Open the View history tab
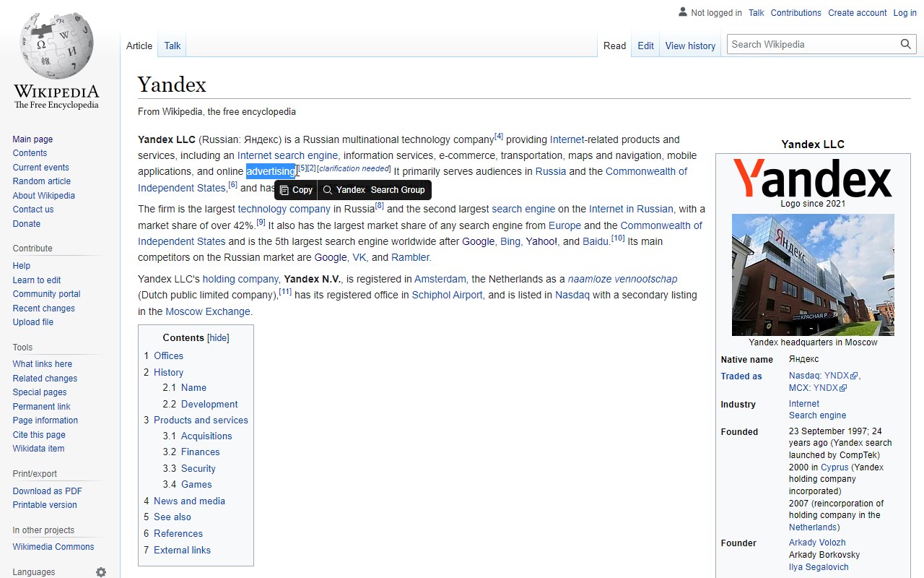Screen dimensions: 924x578 690,46
